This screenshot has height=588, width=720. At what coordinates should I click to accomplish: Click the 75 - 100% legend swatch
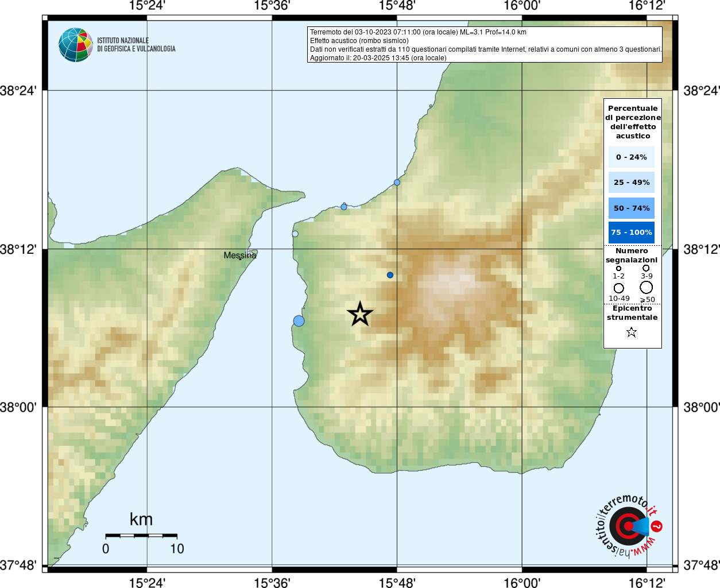tap(632, 232)
